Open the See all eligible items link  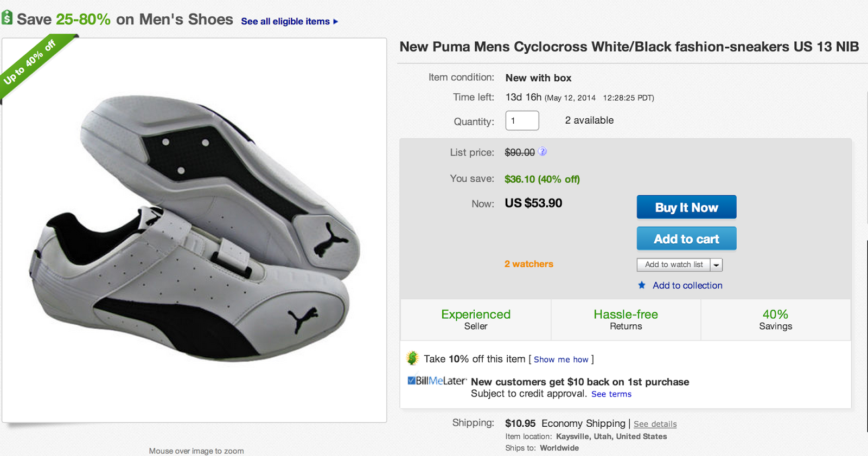click(285, 22)
